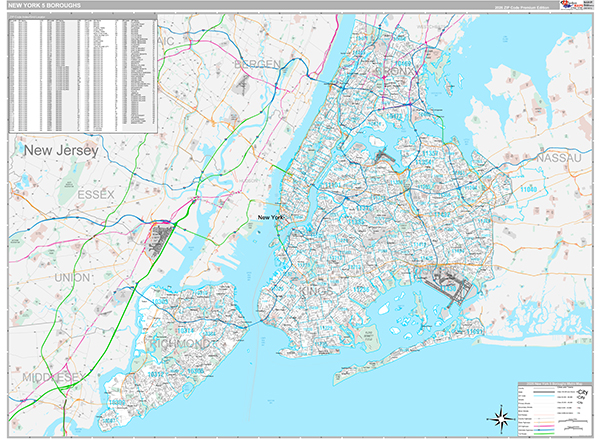The width and height of the screenshot is (600, 439).
Task: Click the largest 'City' sample in legend
Action: coord(582,392)
